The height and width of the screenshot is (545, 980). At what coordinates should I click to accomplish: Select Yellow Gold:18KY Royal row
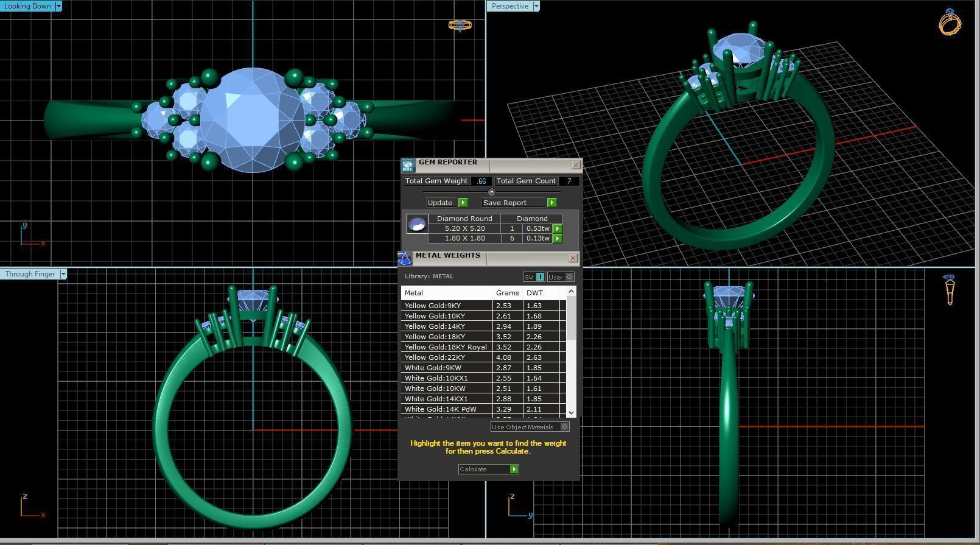pos(483,347)
